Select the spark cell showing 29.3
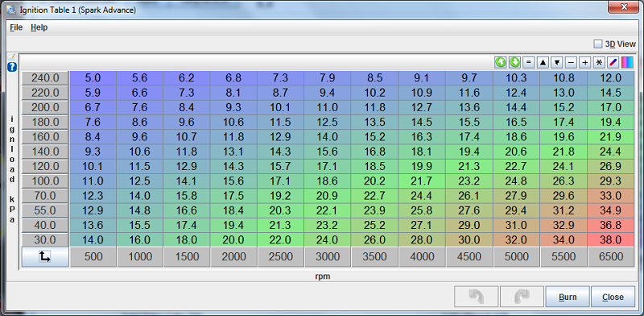 click(611, 181)
